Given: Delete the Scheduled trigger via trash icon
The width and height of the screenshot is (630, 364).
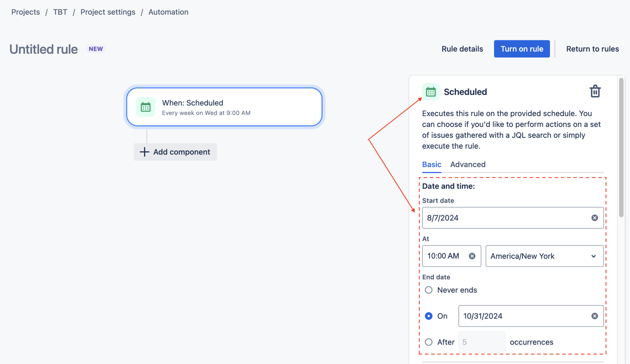Looking at the screenshot, I should click(595, 91).
